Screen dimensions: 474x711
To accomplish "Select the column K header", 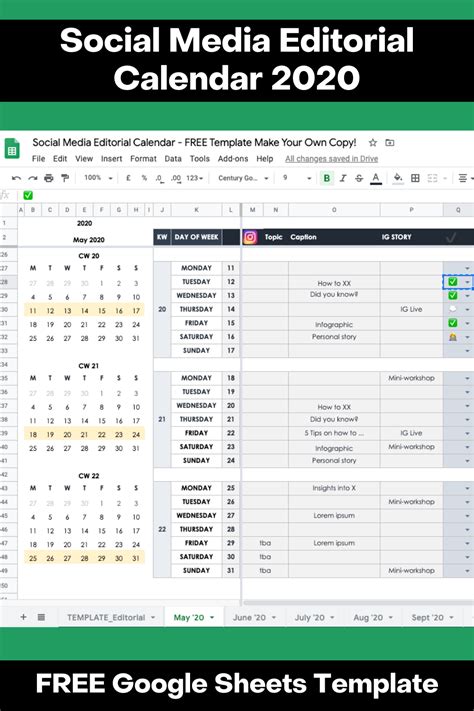I will pos(196,210).
